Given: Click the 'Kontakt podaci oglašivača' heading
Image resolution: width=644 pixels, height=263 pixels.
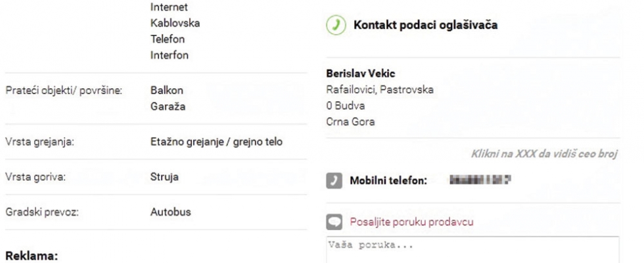Looking at the screenshot, I should tap(425, 26).
